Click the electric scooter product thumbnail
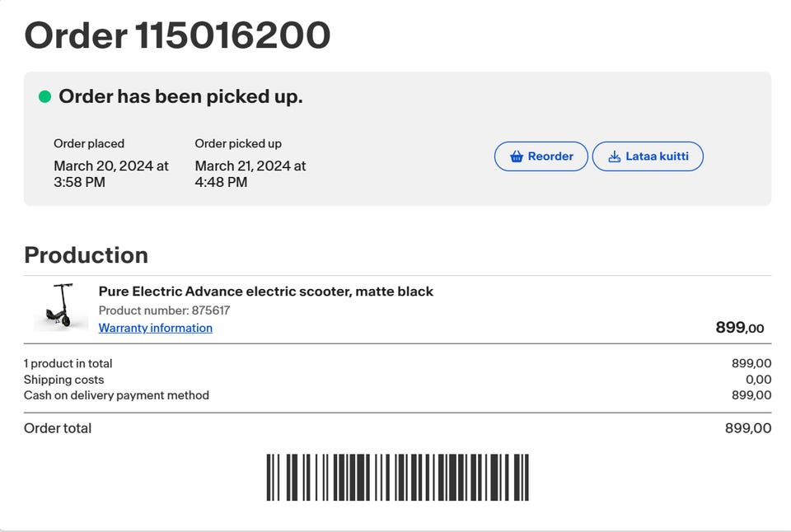The height and width of the screenshot is (532, 791). pyautogui.click(x=61, y=306)
